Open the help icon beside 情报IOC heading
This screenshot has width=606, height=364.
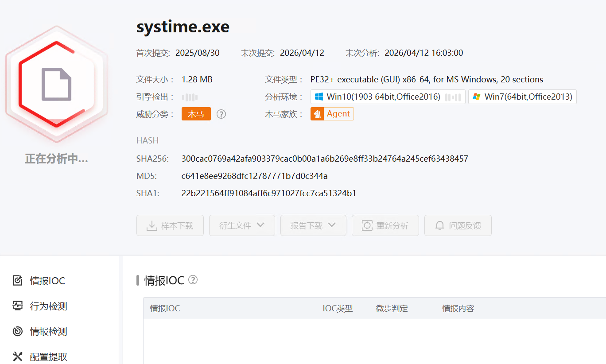pyautogui.click(x=193, y=280)
